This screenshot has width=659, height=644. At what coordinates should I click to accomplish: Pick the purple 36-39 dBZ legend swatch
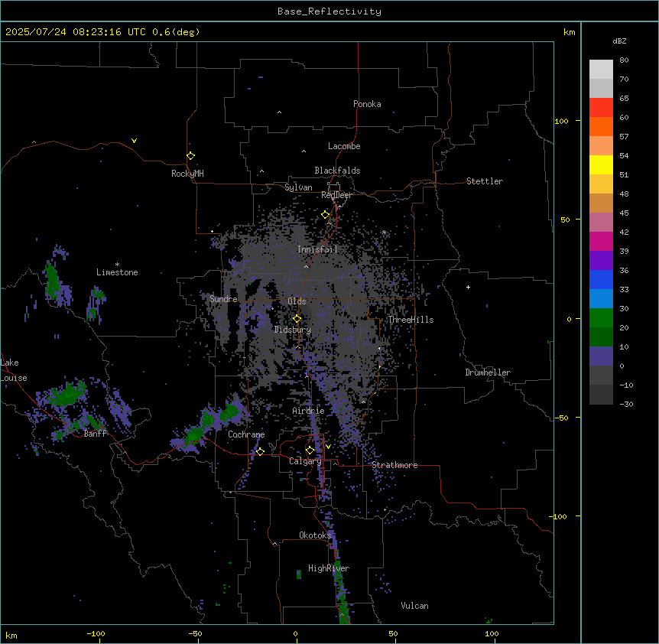point(601,261)
